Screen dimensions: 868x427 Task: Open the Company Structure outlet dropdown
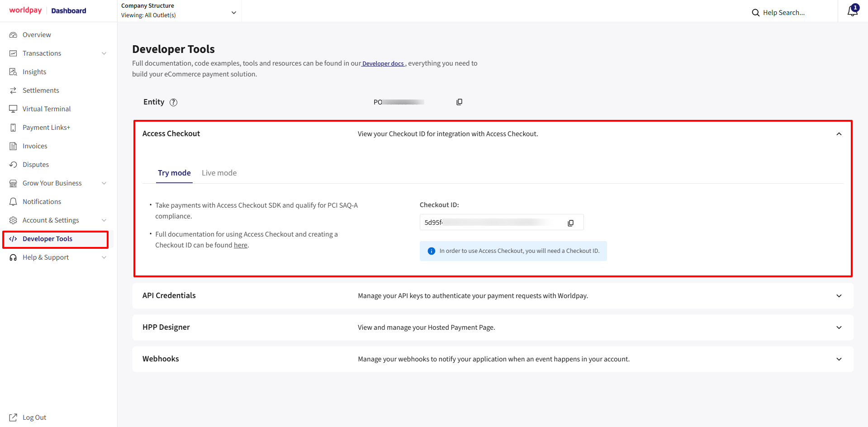pos(179,11)
